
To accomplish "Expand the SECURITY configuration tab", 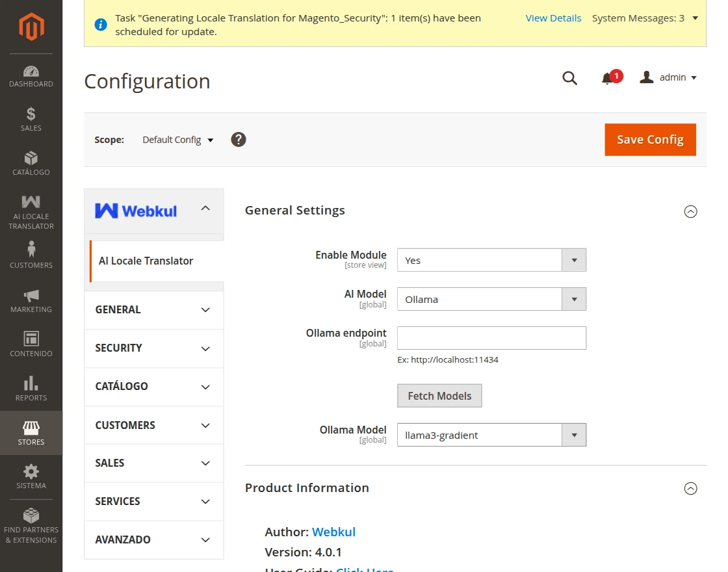I will (x=153, y=348).
